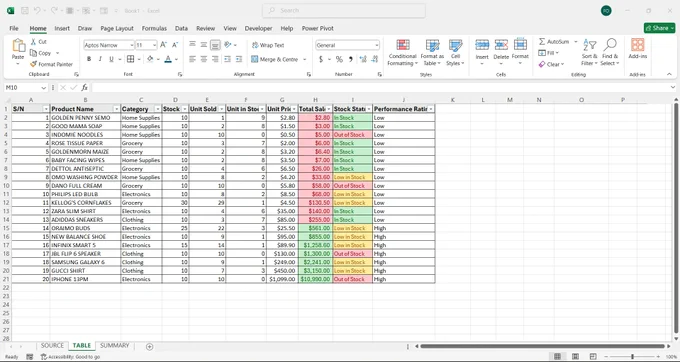
Task: Click the Borders icon
Action: click(130, 59)
